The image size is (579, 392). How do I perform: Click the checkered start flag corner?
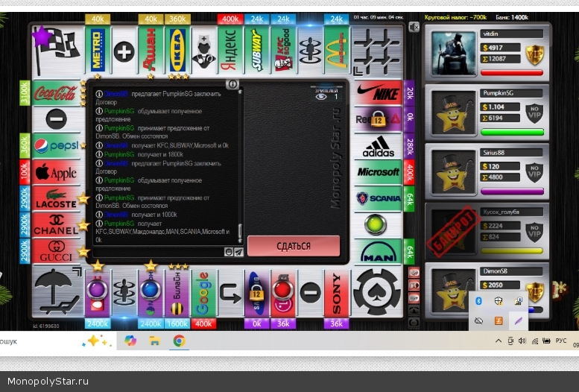tap(57, 51)
